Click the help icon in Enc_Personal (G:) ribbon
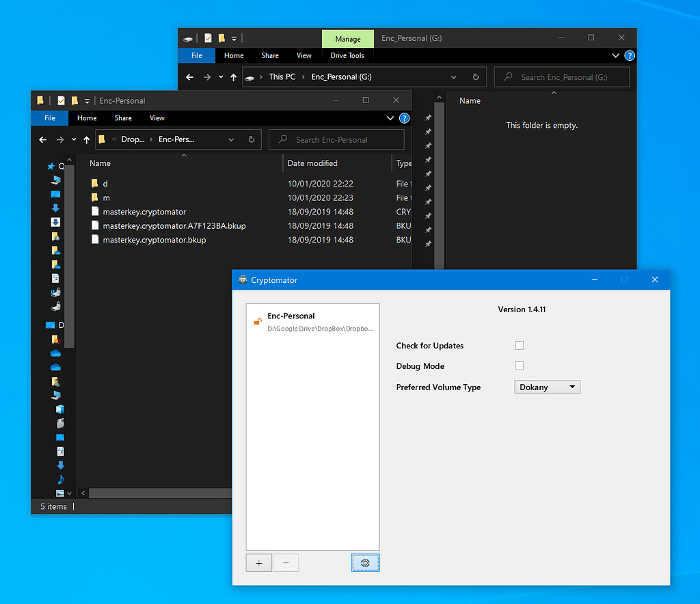Screen dimensions: 700x604 pos(630,56)
